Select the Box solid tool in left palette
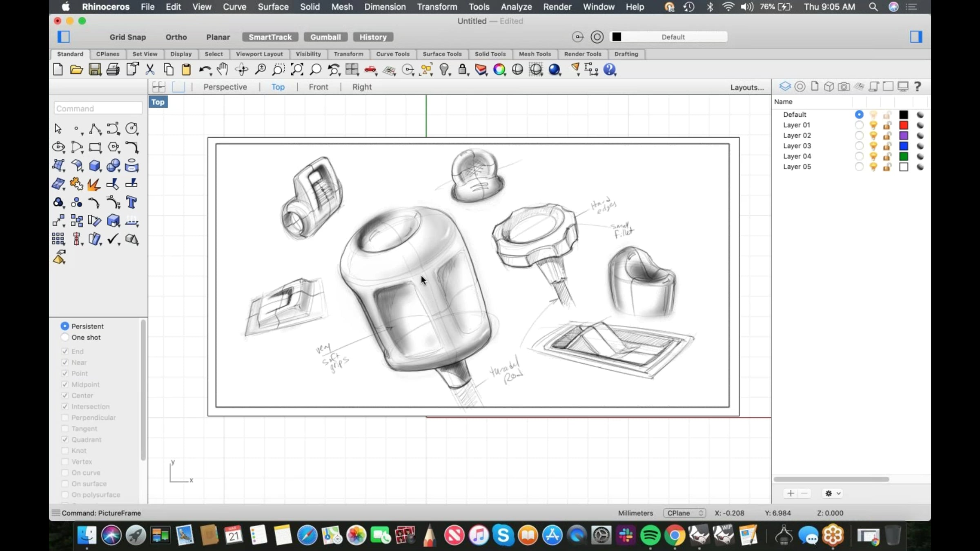This screenshot has height=551, width=980. click(x=95, y=166)
